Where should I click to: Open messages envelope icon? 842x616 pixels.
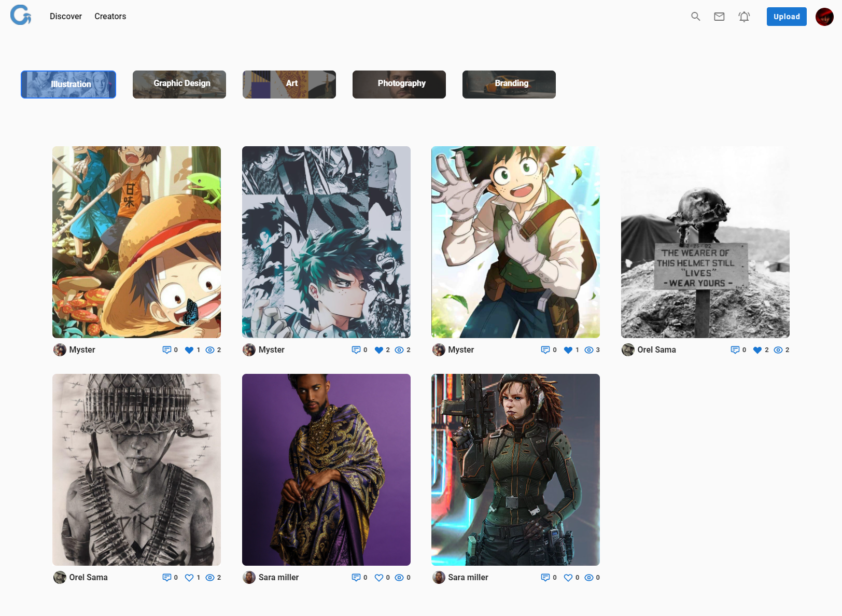(x=719, y=17)
